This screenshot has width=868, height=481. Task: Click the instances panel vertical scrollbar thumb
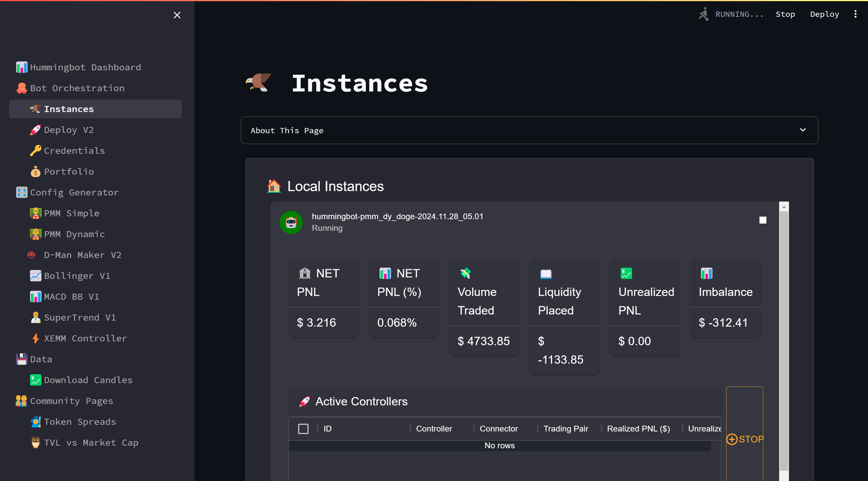click(x=784, y=341)
